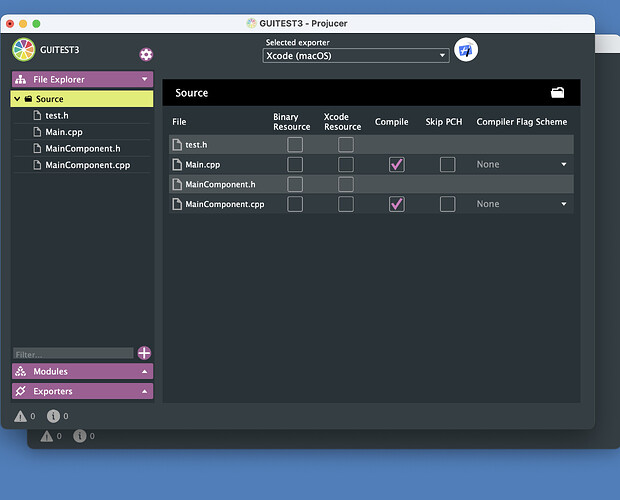The width and height of the screenshot is (620, 500).
Task: Click the folder icon in Source header
Action: click(x=558, y=92)
